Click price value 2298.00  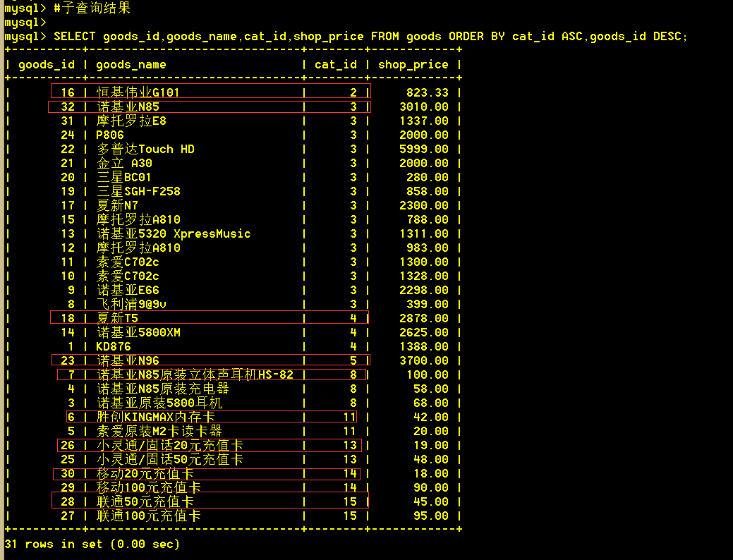(x=424, y=291)
